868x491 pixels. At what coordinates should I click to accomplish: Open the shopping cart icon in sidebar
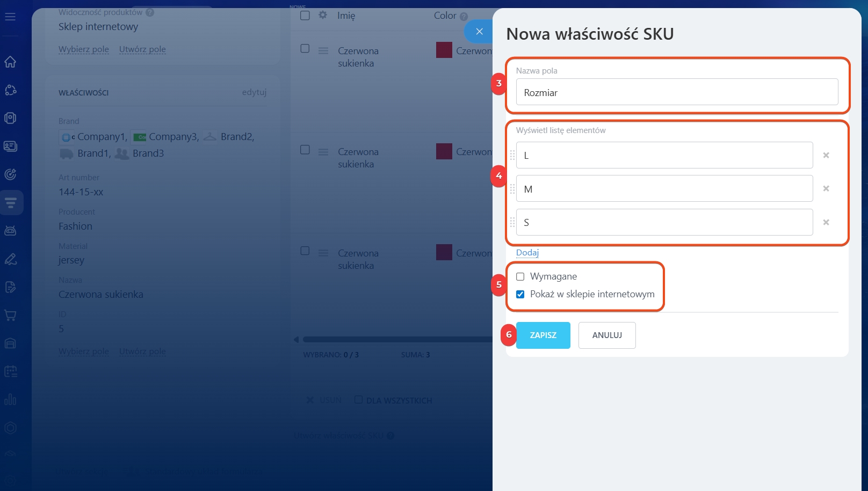[10, 315]
